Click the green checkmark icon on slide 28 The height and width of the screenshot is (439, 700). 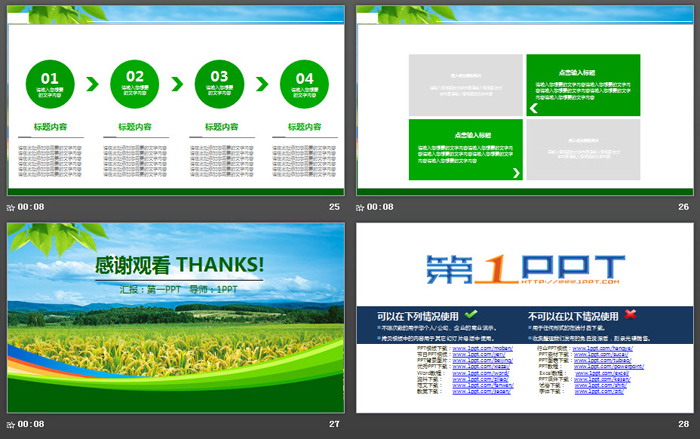471,314
